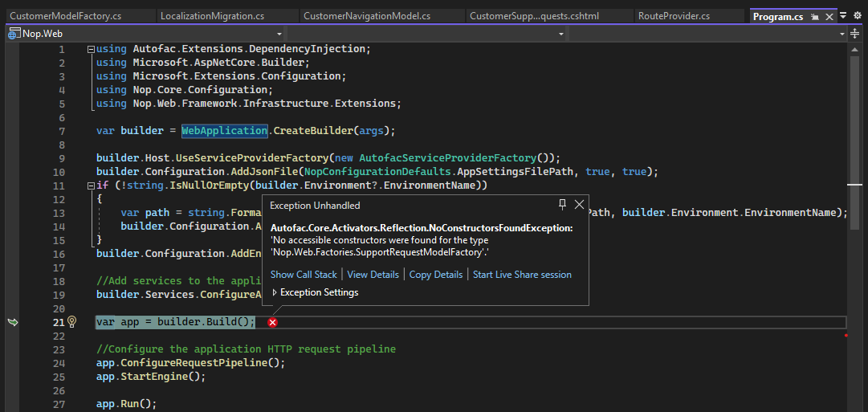Image resolution: width=868 pixels, height=412 pixels.
Task: Click the app.StartEngine(); statement
Action: pyautogui.click(x=151, y=377)
